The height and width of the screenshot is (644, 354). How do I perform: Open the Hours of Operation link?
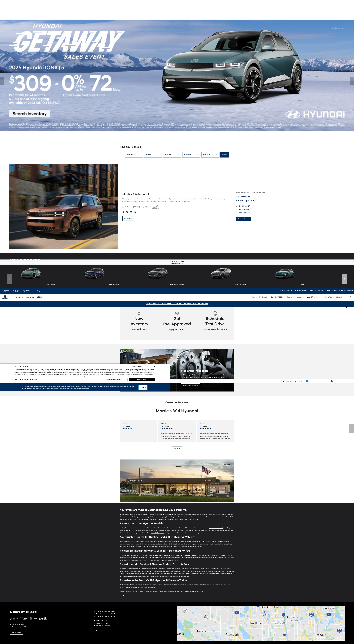pyautogui.click(x=246, y=201)
